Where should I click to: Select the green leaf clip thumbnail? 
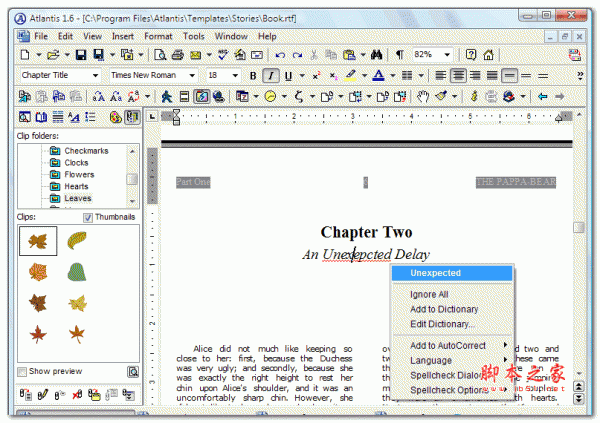click(x=77, y=272)
